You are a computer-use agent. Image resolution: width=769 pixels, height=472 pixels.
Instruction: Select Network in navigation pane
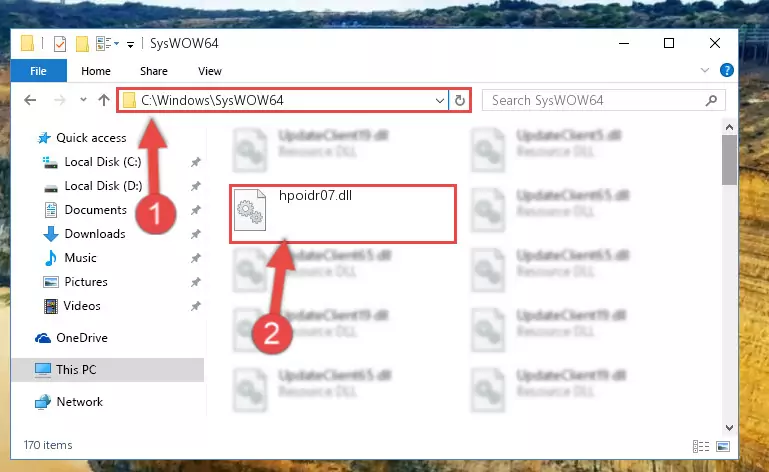(79, 402)
